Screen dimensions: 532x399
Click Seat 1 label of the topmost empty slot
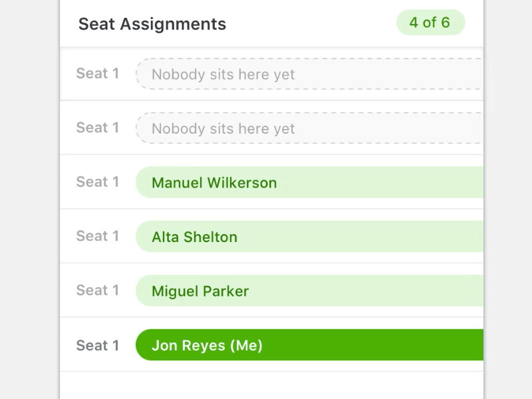click(98, 74)
